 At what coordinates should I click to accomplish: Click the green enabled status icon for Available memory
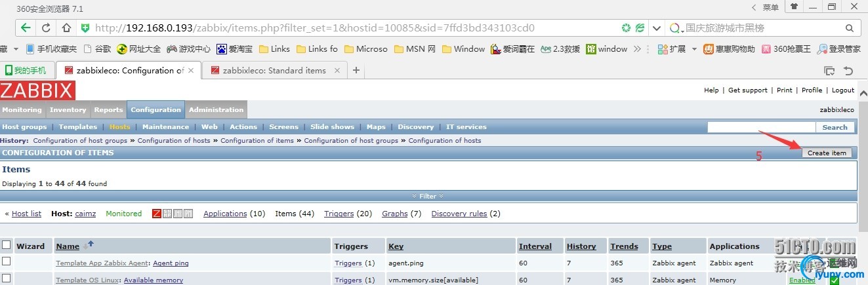click(835, 280)
